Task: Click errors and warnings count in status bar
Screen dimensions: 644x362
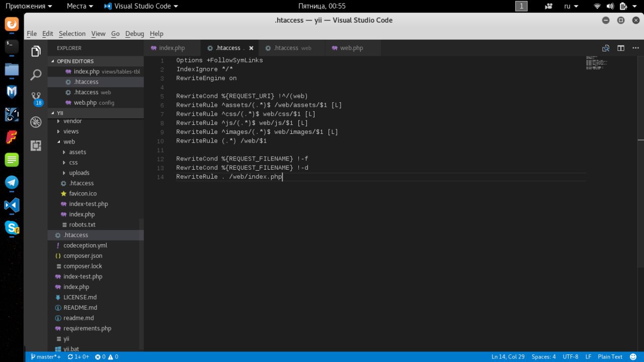Action: click(107, 357)
